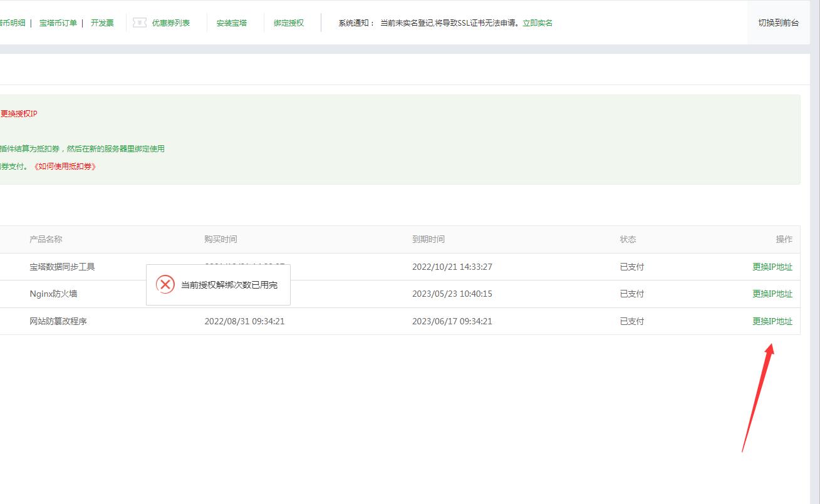Click the 操作 column header
Screen dimensions: 820x504
tap(784, 239)
